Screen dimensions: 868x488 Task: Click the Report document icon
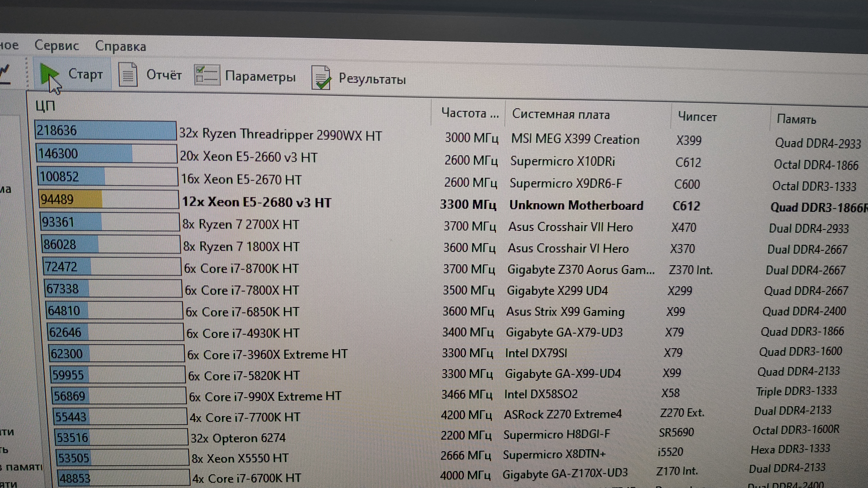point(128,75)
